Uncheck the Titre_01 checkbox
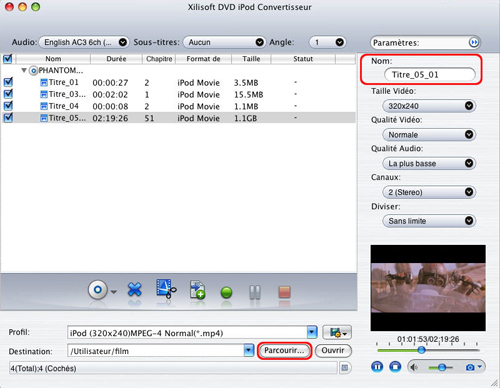 pos(8,82)
